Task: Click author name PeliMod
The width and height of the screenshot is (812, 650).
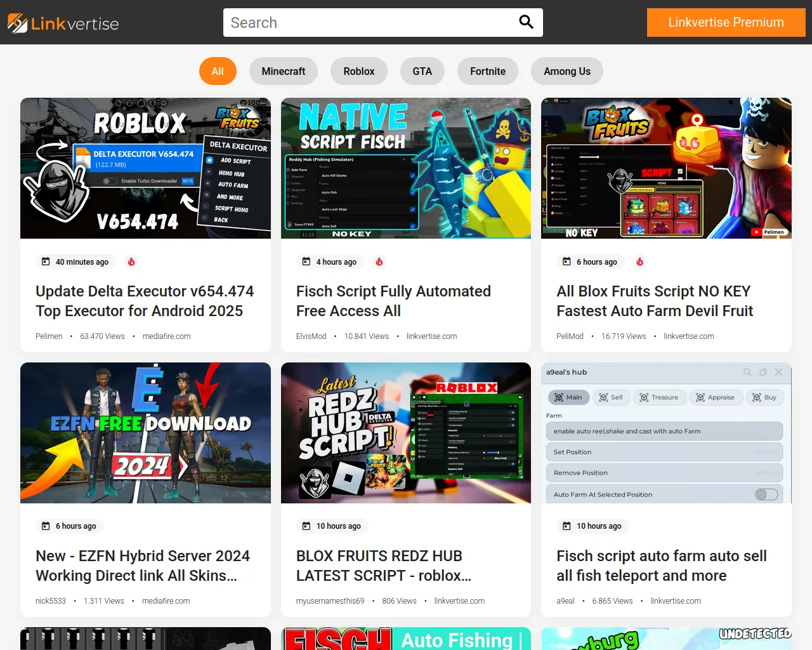Action: [x=570, y=336]
